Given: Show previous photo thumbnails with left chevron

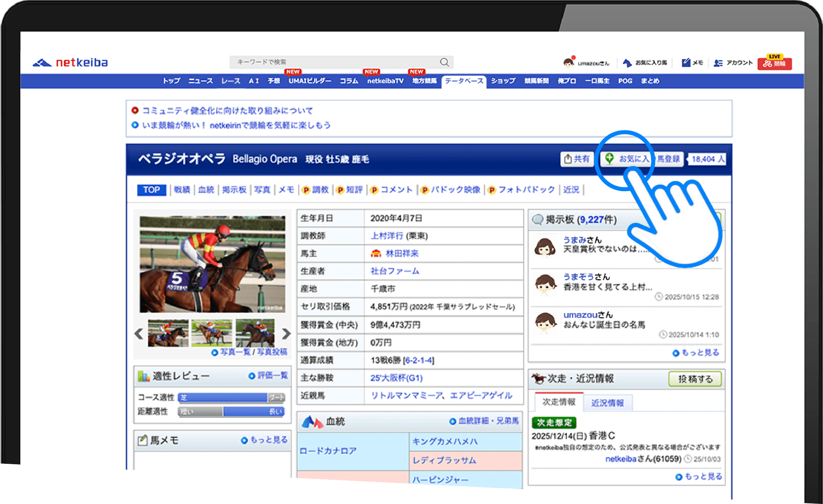Looking at the screenshot, I should pyautogui.click(x=139, y=334).
